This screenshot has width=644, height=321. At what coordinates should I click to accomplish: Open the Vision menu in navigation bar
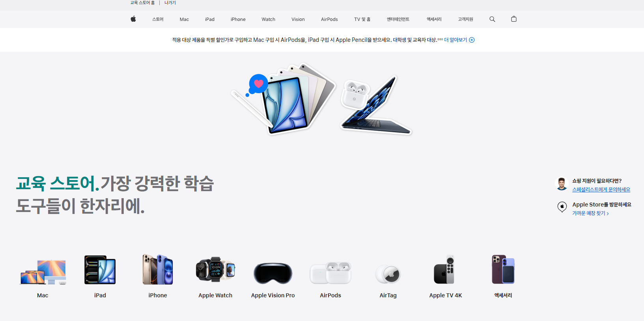click(298, 19)
